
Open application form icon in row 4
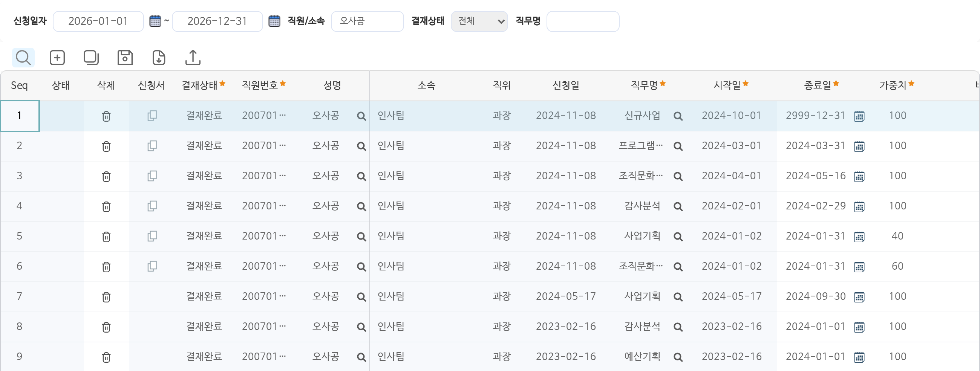(x=152, y=206)
